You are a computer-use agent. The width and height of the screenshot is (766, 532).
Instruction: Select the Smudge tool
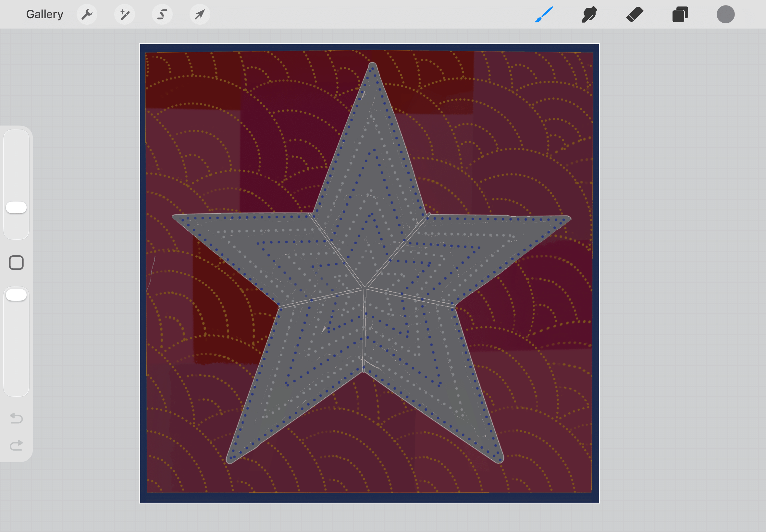pos(589,14)
